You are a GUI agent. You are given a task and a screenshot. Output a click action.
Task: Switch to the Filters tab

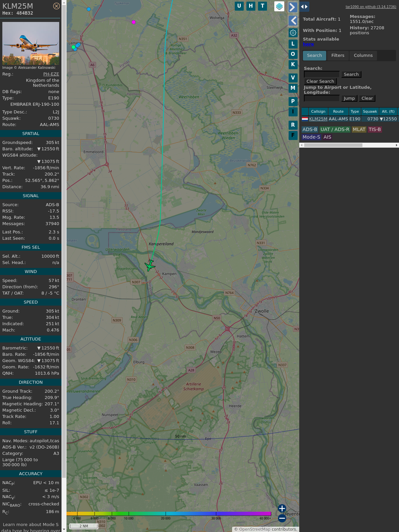pyautogui.click(x=338, y=56)
